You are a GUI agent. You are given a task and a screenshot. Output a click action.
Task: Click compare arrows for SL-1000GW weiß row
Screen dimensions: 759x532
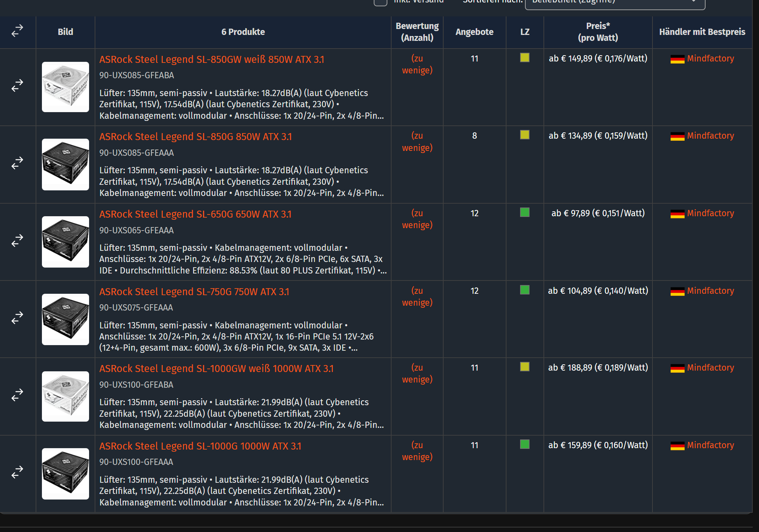pos(17,395)
